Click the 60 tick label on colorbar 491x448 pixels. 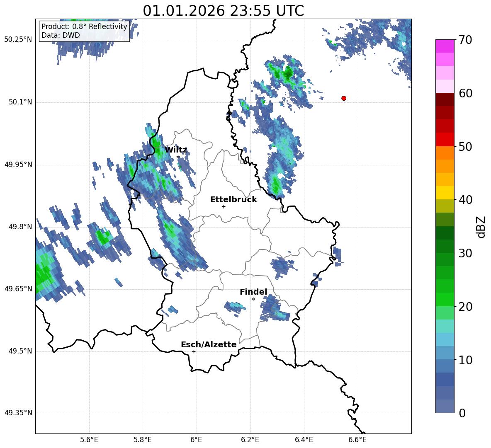pyautogui.click(x=465, y=93)
